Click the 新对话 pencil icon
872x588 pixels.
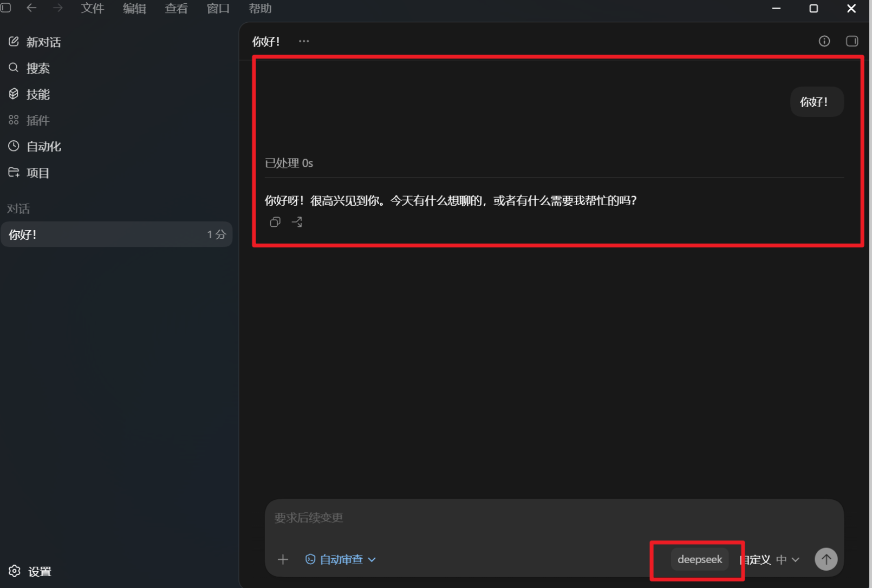[14, 41]
